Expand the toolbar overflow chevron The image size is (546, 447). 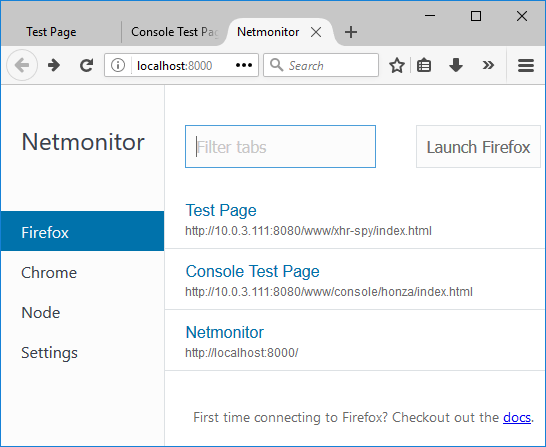tap(488, 65)
